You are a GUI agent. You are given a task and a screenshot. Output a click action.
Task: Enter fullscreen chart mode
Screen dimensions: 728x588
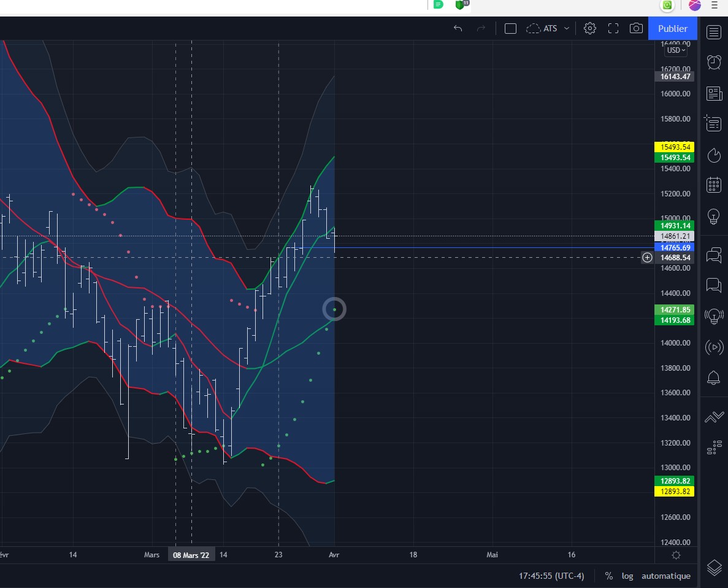(613, 28)
